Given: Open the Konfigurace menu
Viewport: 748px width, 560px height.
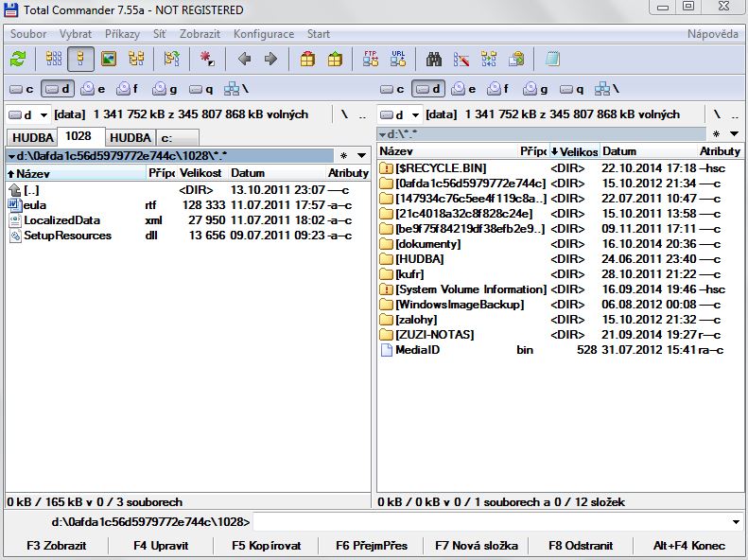Looking at the screenshot, I should coord(264,34).
